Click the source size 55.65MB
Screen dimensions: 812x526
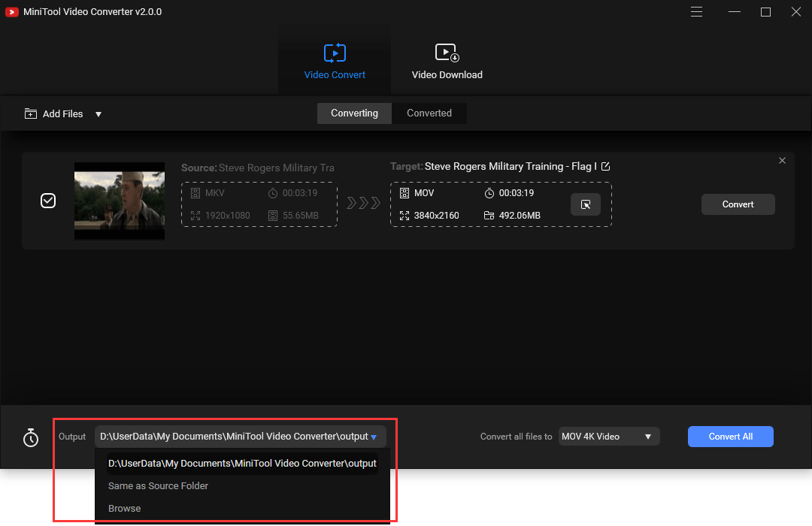pyautogui.click(x=300, y=216)
